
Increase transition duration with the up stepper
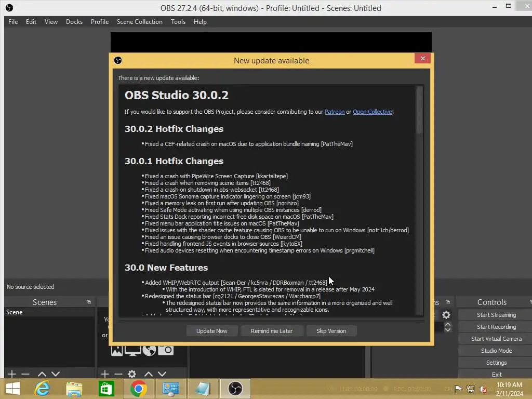[448, 324]
